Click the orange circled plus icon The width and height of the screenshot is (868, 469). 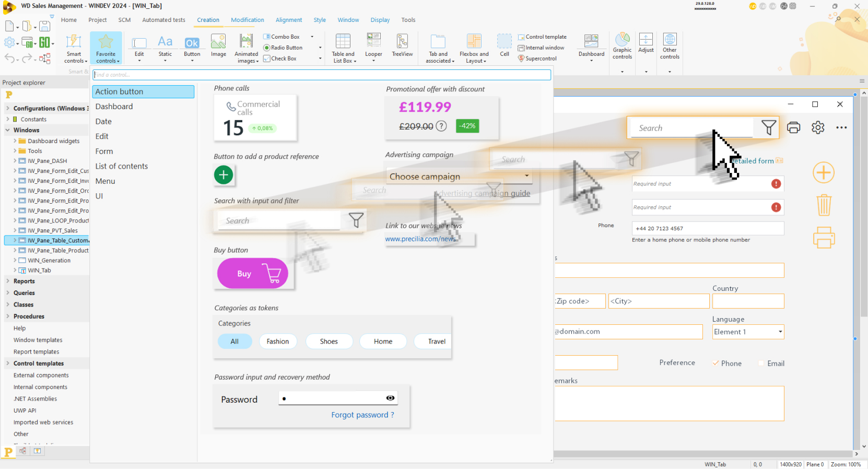coord(823,173)
